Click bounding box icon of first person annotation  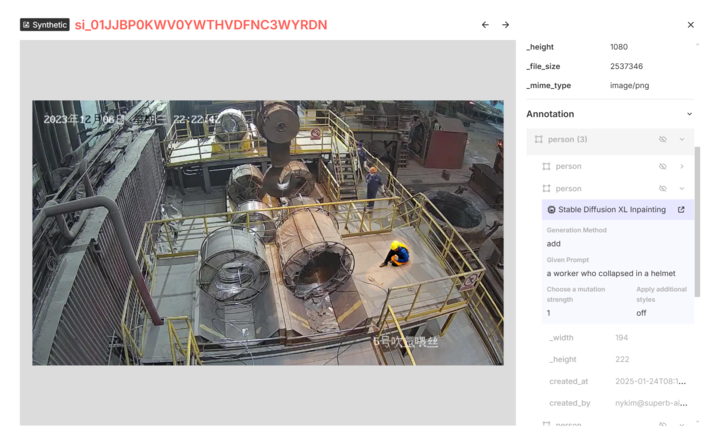546,166
